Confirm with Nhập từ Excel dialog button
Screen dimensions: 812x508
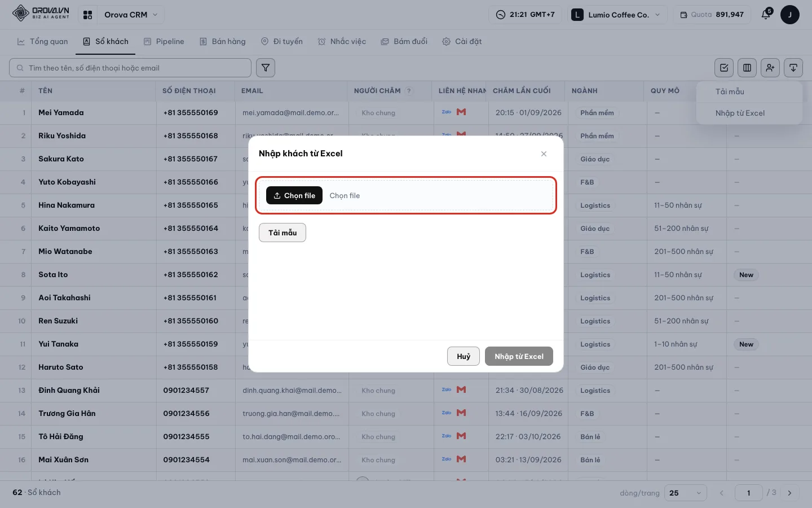519,356
